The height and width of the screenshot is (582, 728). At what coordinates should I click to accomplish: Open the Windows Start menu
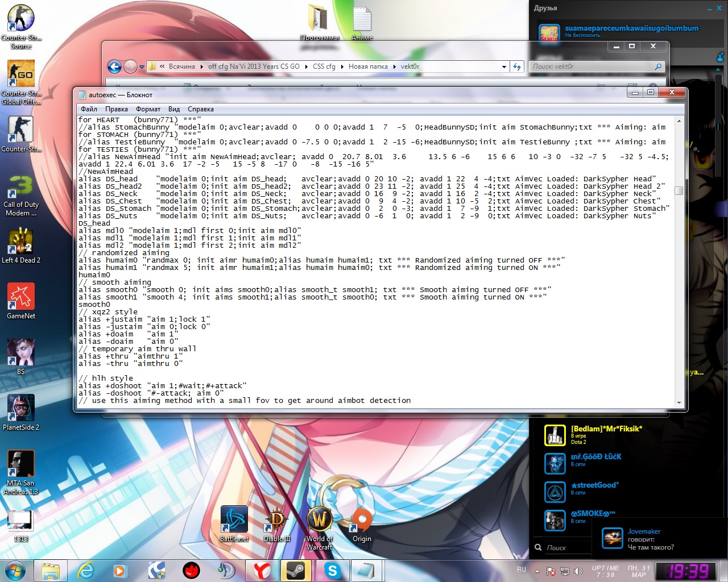15,570
